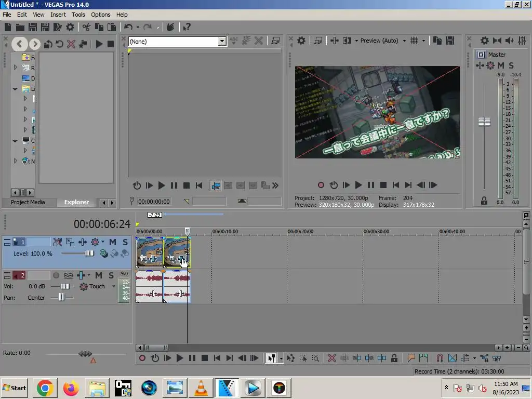
Task: Click the preview Overlays grid icon
Action: pyautogui.click(x=414, y=41)
